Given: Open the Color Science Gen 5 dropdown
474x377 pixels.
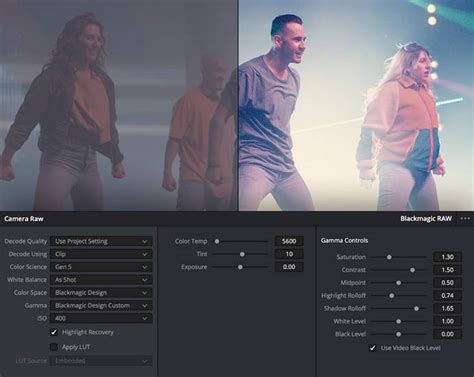Looking at the screenshot, I should [x=101, y=267].
